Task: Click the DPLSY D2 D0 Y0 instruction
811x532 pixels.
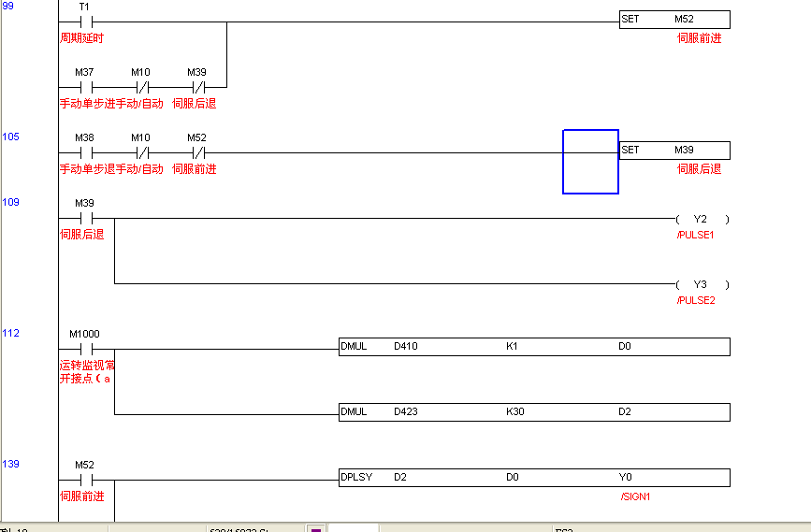Action: click(533, 478)
